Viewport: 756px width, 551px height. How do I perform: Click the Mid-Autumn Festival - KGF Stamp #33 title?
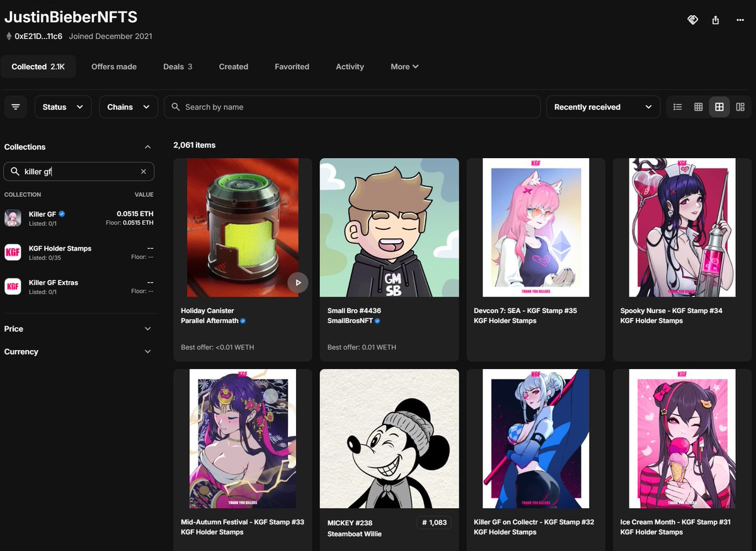point(243,522)
